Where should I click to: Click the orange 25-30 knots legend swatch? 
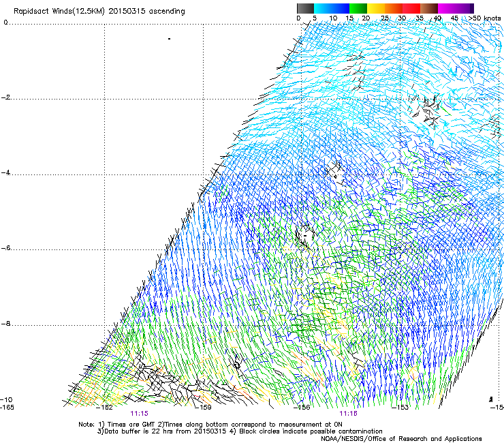tap(394, 8)
